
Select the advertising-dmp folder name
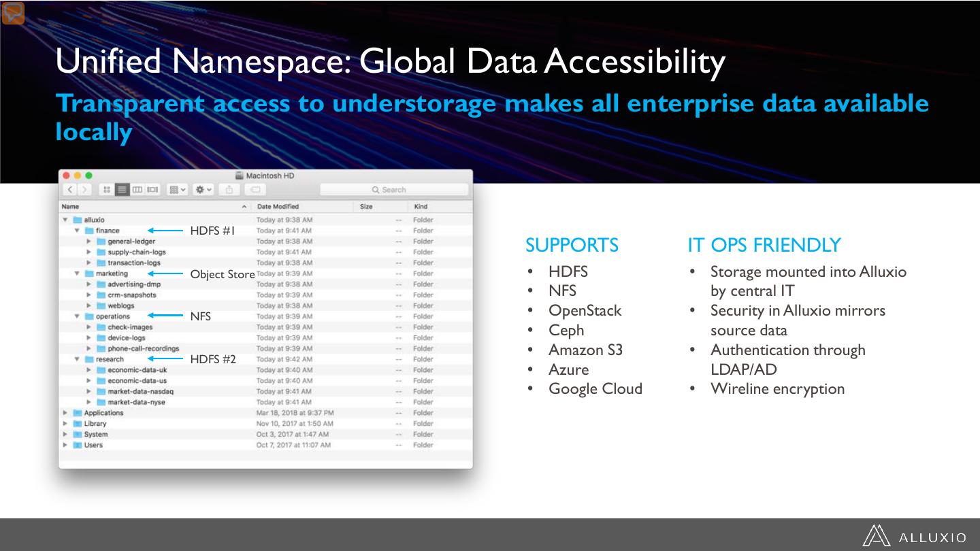pos(134,284)
